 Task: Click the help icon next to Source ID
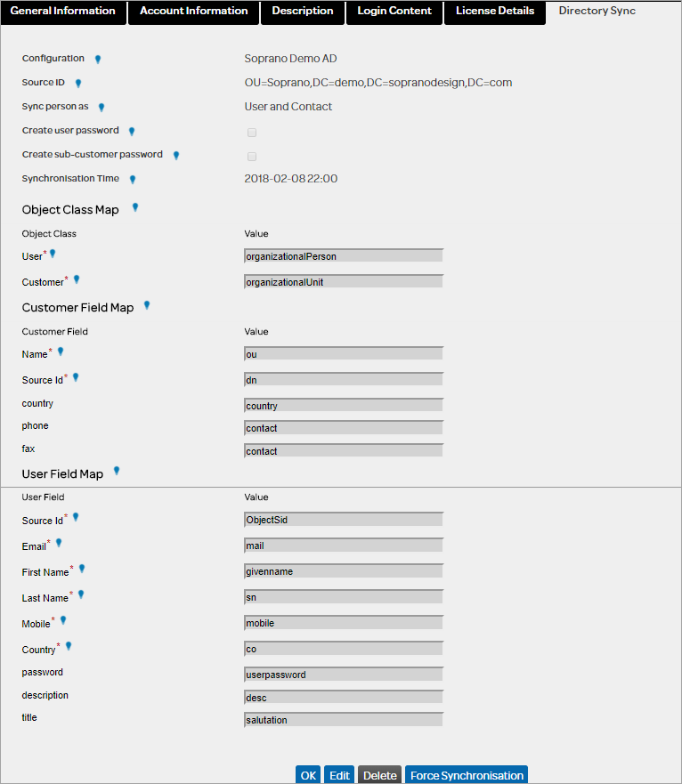click(x=78, y=84)
